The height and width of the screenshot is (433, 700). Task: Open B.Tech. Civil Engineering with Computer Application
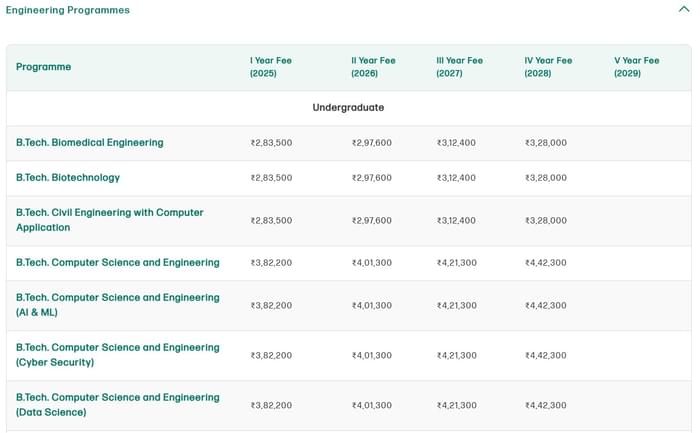pos(109,220)
